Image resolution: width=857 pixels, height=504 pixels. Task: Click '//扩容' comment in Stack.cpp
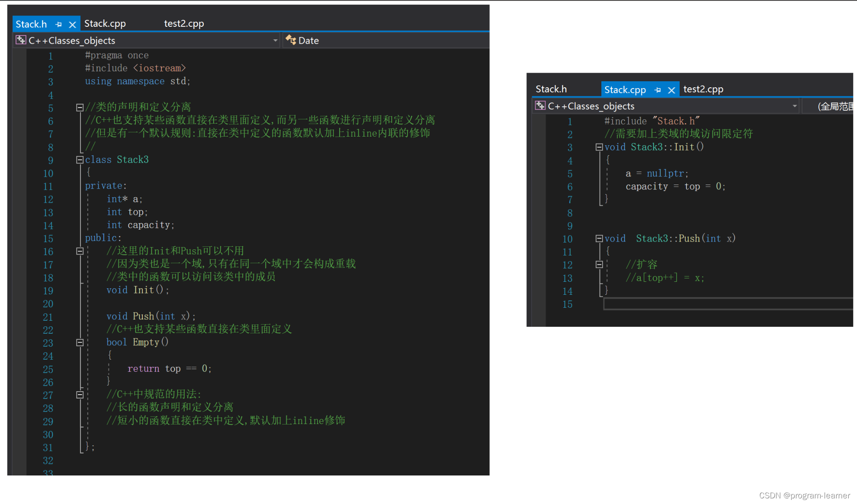pos(641,265)
